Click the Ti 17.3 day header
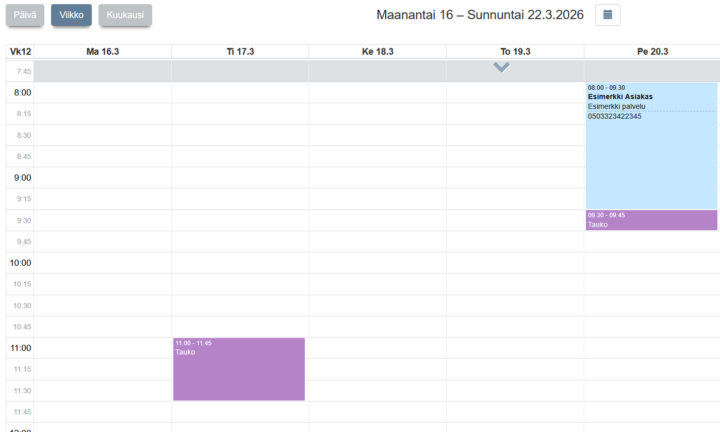This screenshot has height=432, width=720. [x=240, y=51]
